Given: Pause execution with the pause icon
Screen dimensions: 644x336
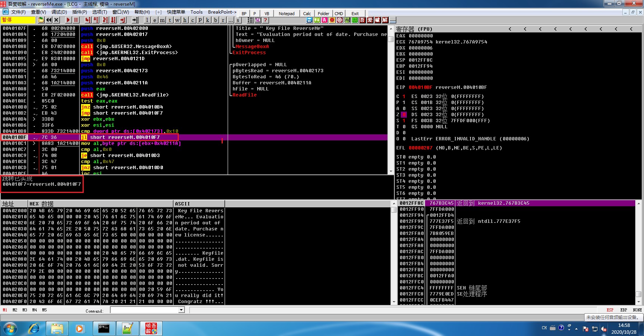Looking at the screenshot, I should tap(76, 20).
